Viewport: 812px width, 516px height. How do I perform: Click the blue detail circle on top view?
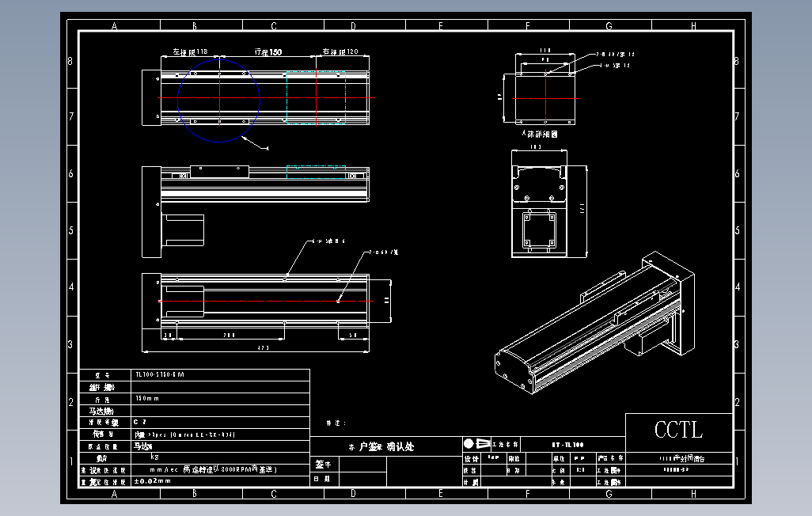click(x=218, y=101)
